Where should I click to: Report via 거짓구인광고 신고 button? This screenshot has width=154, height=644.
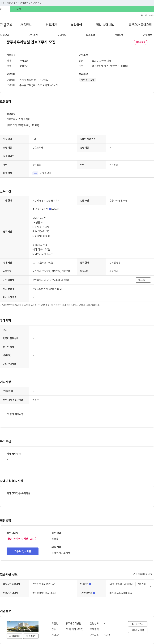[142, 574]
